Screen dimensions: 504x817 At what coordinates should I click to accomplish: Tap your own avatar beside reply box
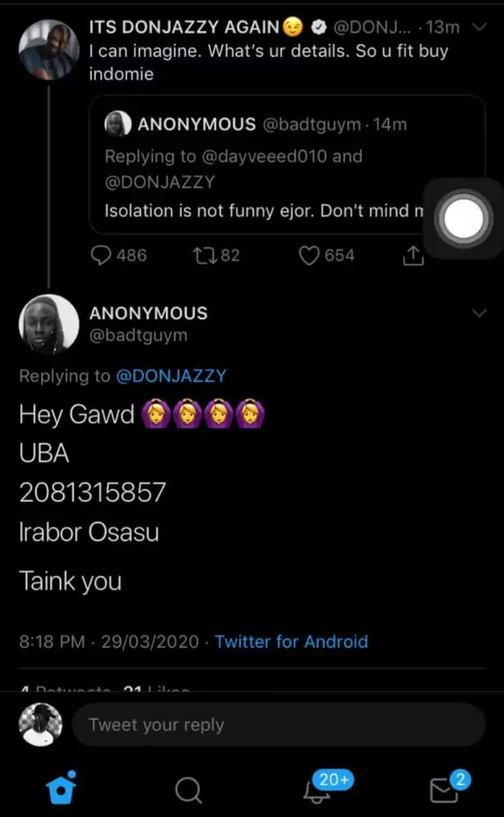click(40, 725)
